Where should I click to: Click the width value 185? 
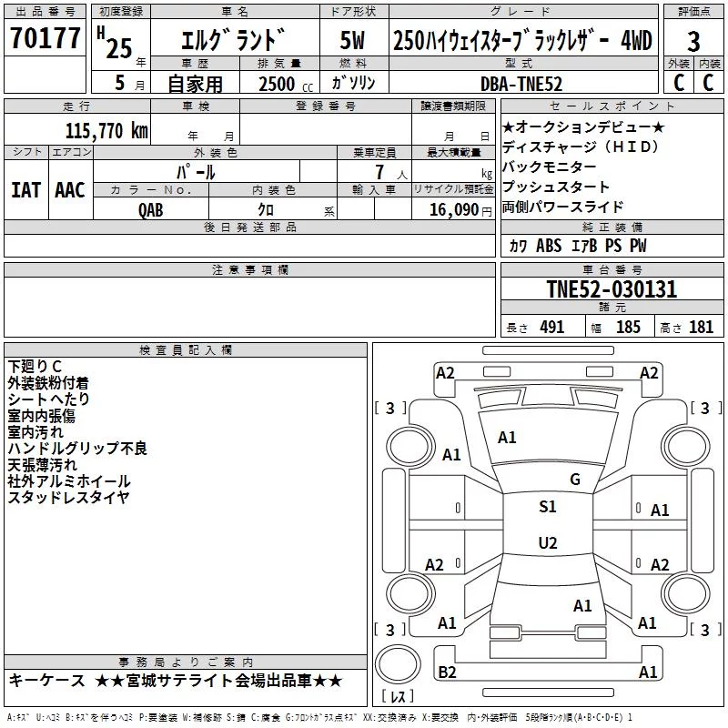tap(628, 327)
